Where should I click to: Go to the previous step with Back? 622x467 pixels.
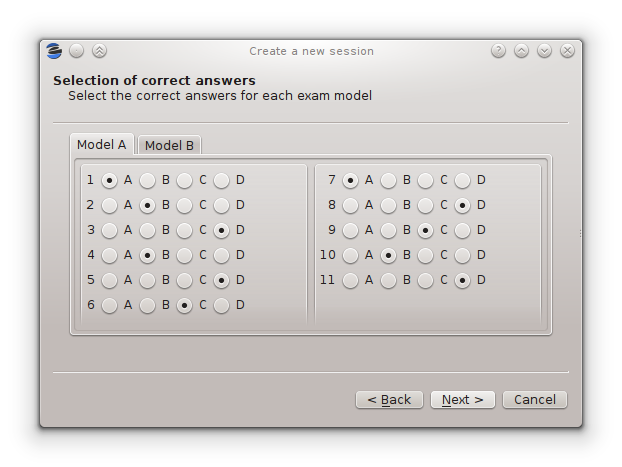[x=390, y=400]
